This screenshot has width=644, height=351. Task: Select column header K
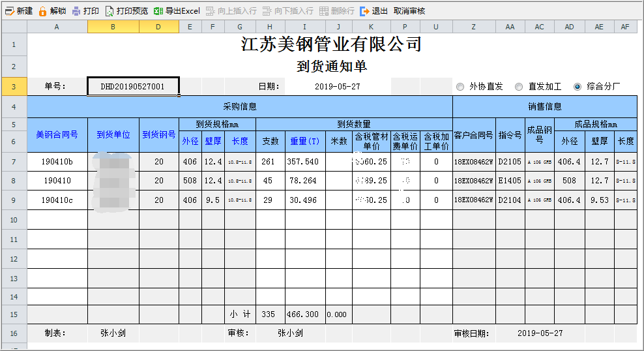pyautogui.click(x=371, y=27)
